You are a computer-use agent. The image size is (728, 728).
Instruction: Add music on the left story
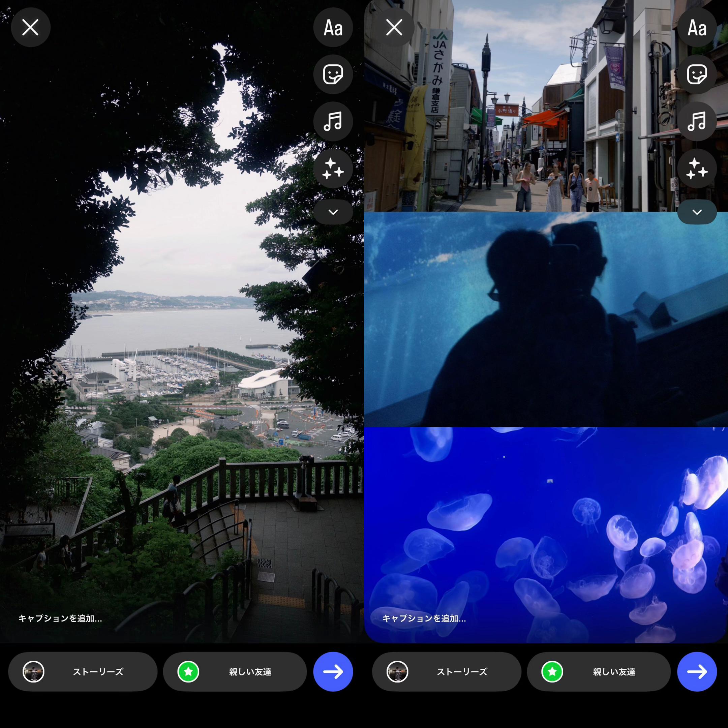[333, 121]
